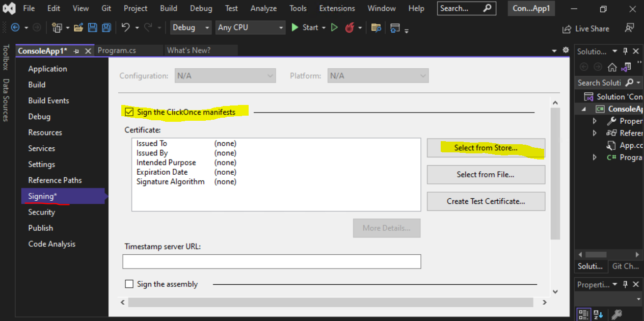Open the Any CPU platform dropdown
Image resolution: width=644 pixels, height=321 pixels.
250,28
